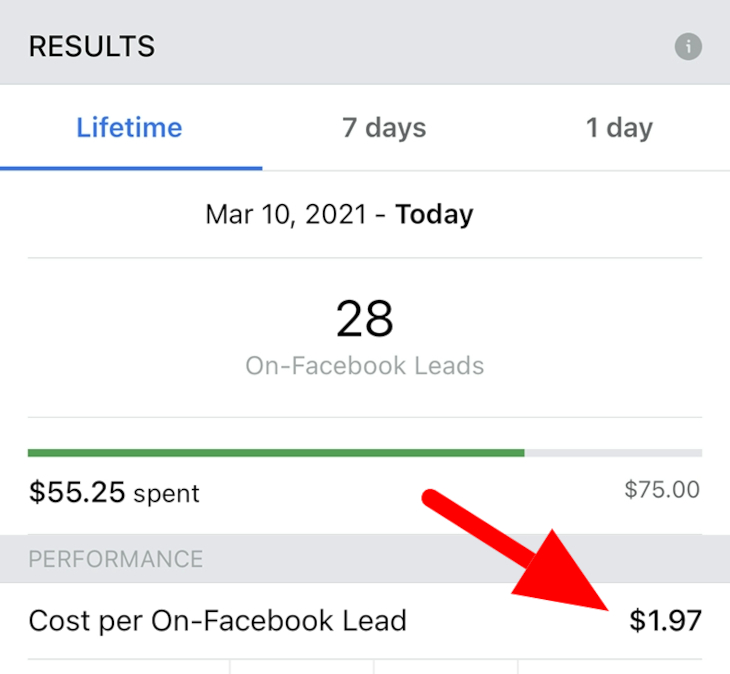Click the $1.97 cost value
730x674 pixels.
click(x=665, y=621)
